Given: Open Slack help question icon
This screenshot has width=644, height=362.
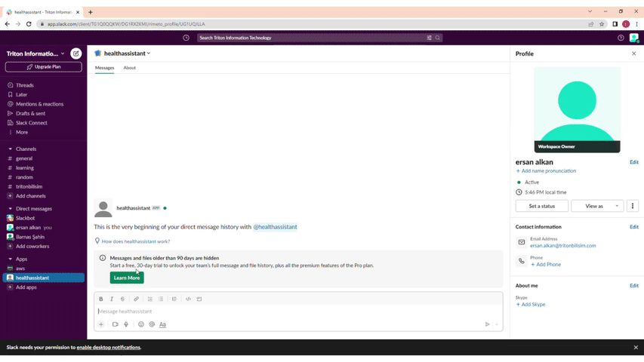Looking at the screenshot, I should 621,38.
